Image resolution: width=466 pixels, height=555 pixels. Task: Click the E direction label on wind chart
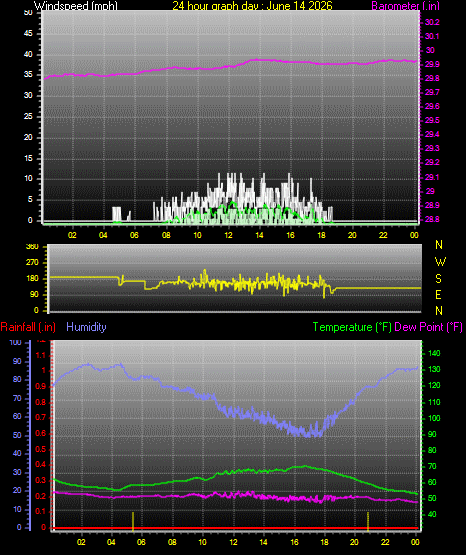tap(438, 295)
